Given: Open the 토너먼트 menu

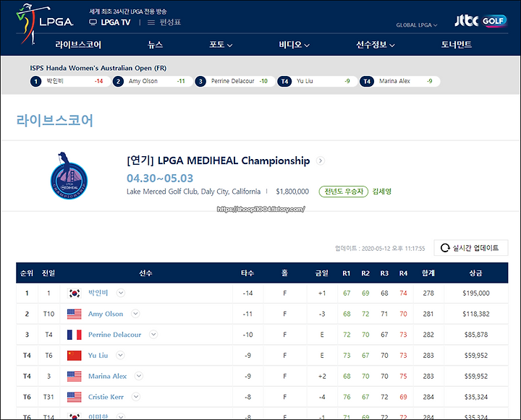Looking at the screenshot, I should 456,45.
